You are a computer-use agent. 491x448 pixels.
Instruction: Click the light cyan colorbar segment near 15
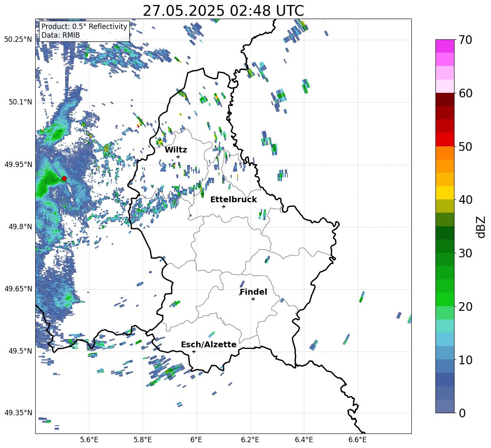click(x=445, y=326)
